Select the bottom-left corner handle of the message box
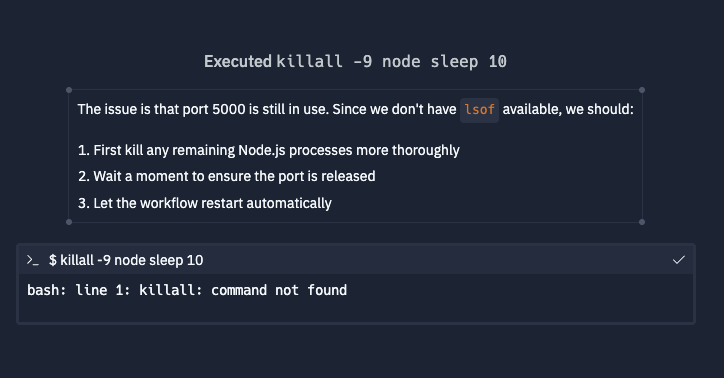This screenshot has width=724, height=378. pyautogui.click(x=69, y=222)
